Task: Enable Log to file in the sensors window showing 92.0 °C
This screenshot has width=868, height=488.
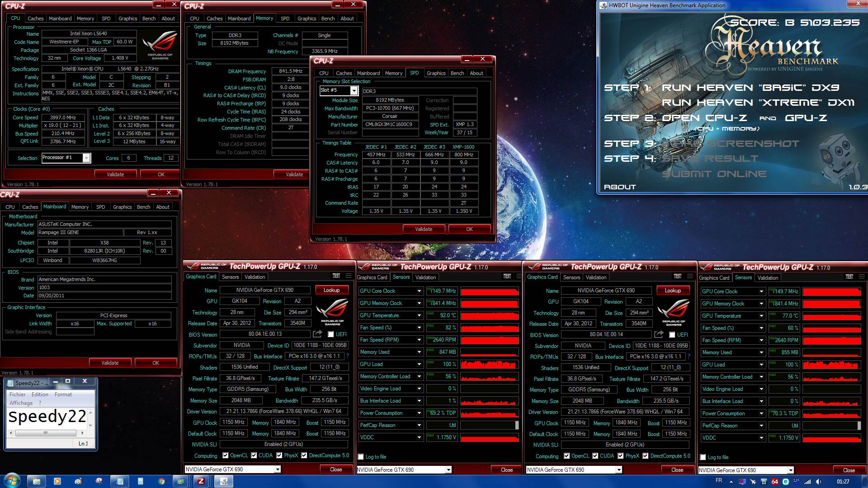Action: [x=361, y=457]
